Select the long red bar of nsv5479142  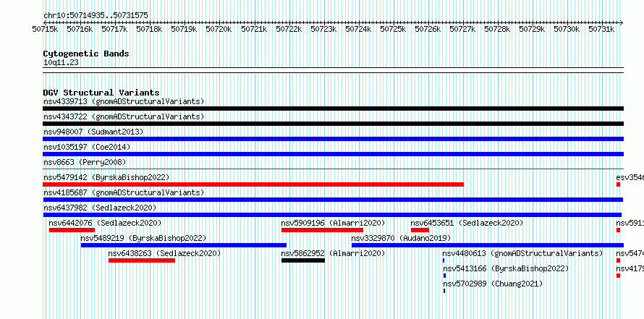[x=253, y=184]
